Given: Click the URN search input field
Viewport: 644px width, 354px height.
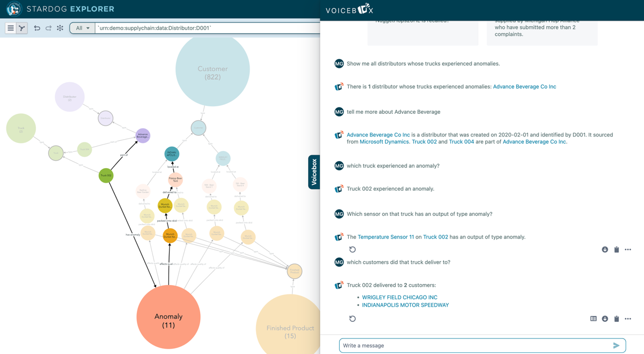Looking at the screenshot, I should [207, 28].
